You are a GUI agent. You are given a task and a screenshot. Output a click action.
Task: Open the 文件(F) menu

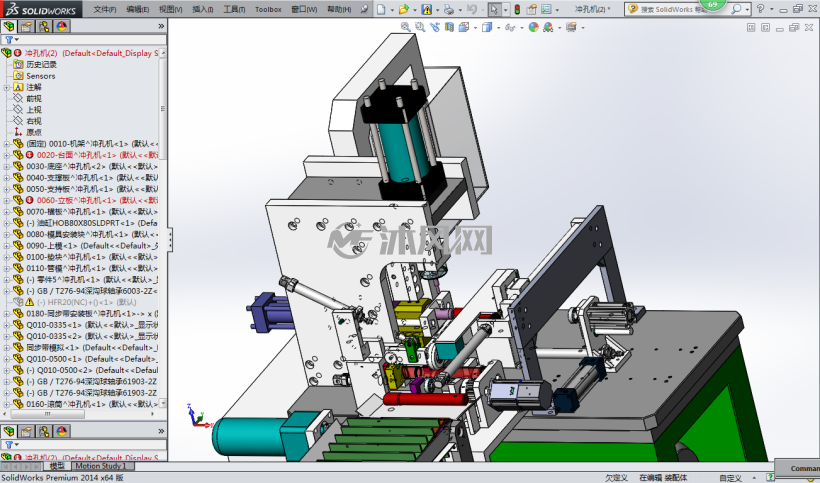pyautogui.click(x=105, y=9)
